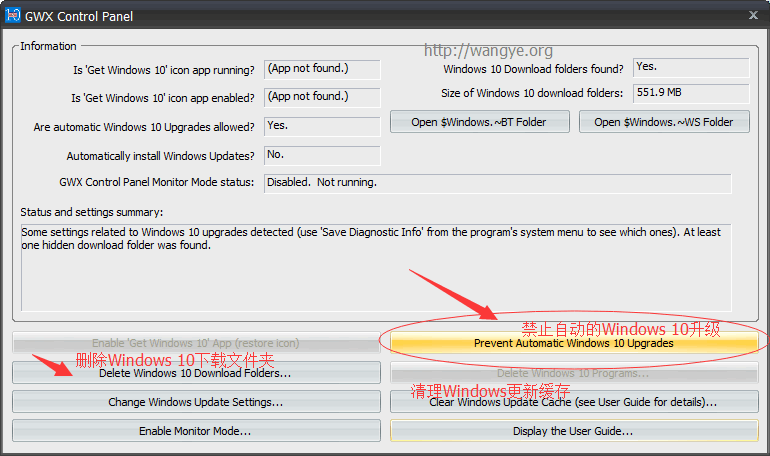Click the automatically install updates 'No.' field

coord(322,155)
